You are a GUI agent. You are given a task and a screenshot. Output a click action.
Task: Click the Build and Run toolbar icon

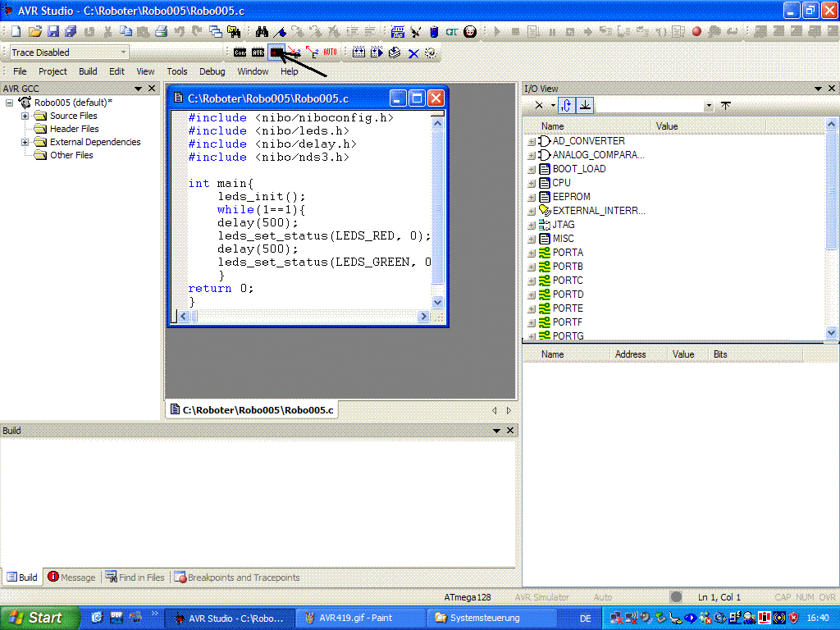click(376, 52)
